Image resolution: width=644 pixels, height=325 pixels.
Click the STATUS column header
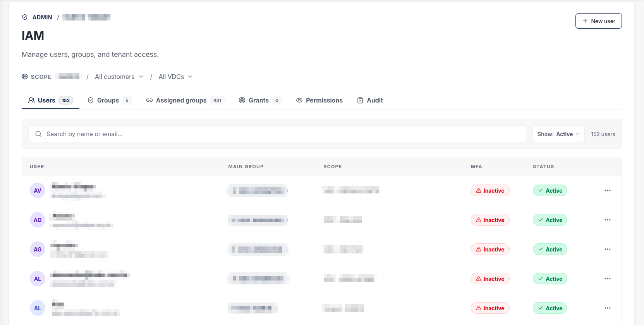click(x=543, y=167)
